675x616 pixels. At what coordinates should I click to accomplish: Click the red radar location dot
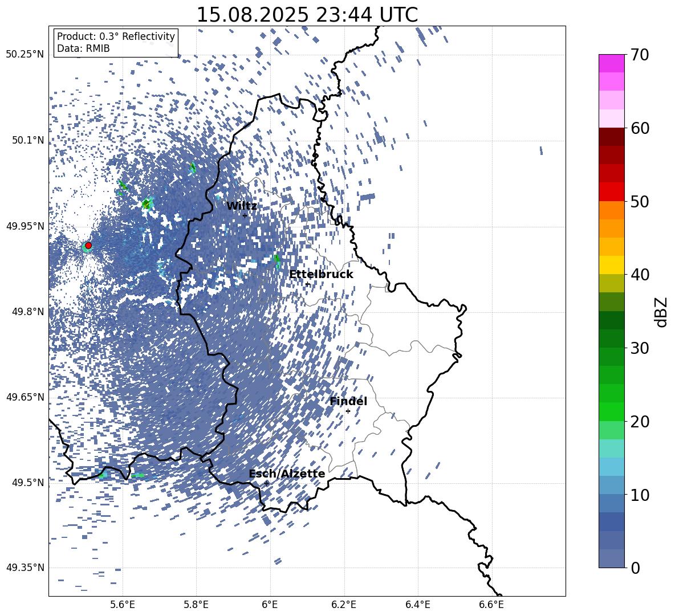[x=88, y=246]
